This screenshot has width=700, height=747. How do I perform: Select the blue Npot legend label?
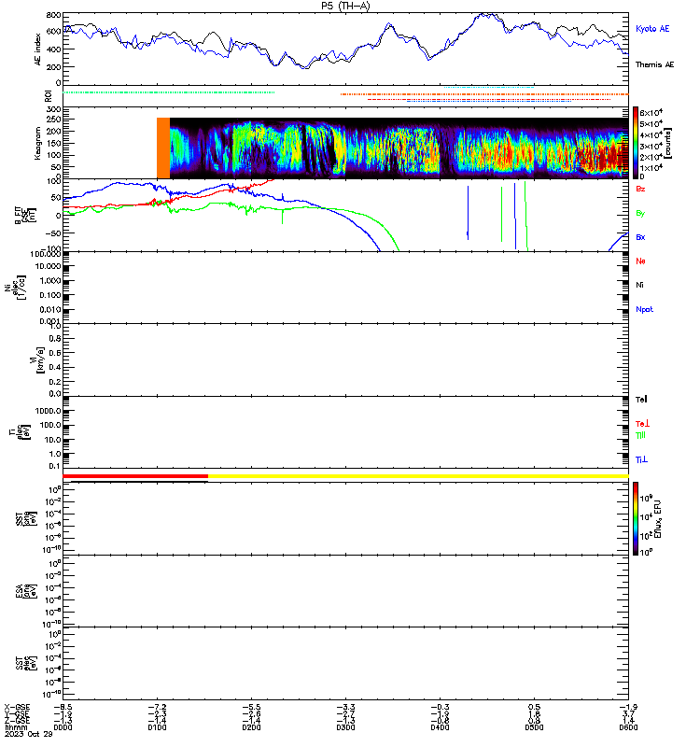tap(644, 309)
